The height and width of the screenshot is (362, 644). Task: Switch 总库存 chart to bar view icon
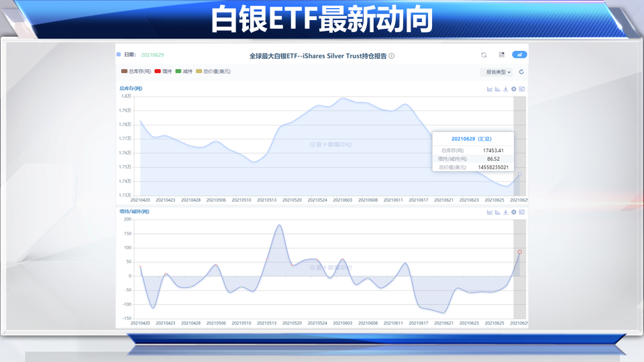498,89
